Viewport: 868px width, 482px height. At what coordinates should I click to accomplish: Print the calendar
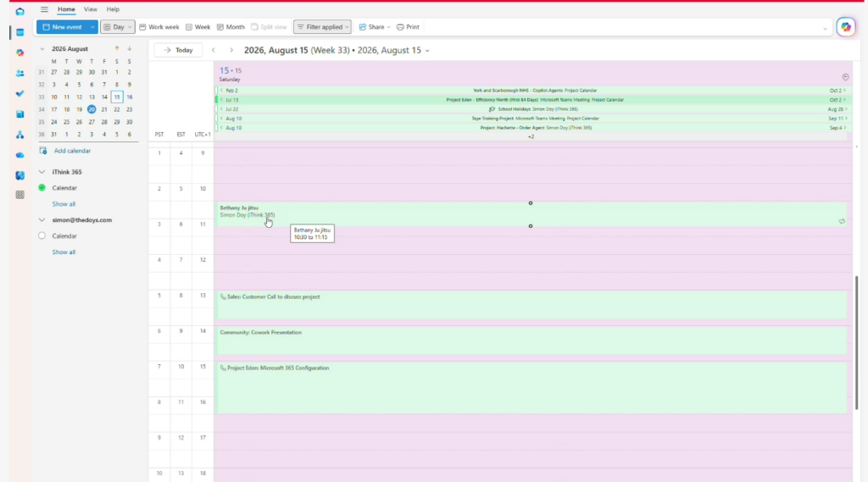[x=408, y=26]
